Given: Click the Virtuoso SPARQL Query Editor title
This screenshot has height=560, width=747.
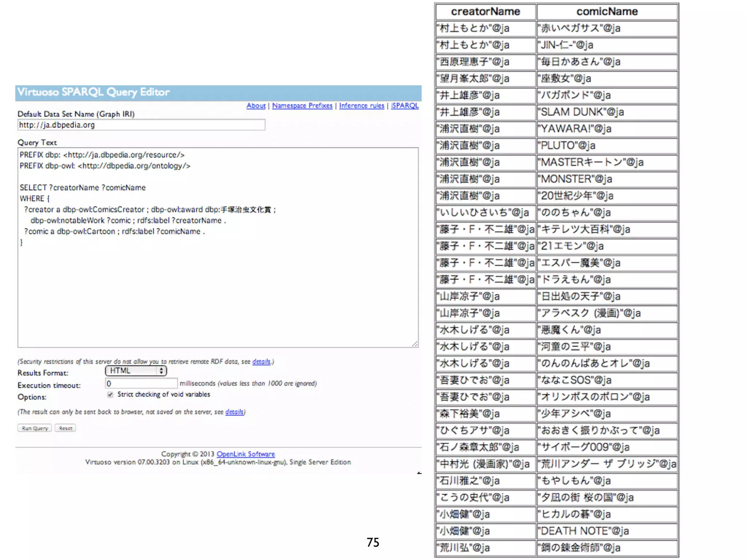Looking at the screenshot, I should tap(93, 92).
